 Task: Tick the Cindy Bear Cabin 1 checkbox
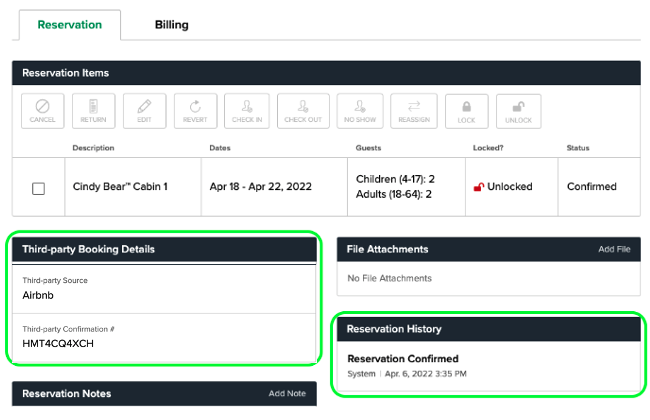pyautogui.click(x=39, y=187)
